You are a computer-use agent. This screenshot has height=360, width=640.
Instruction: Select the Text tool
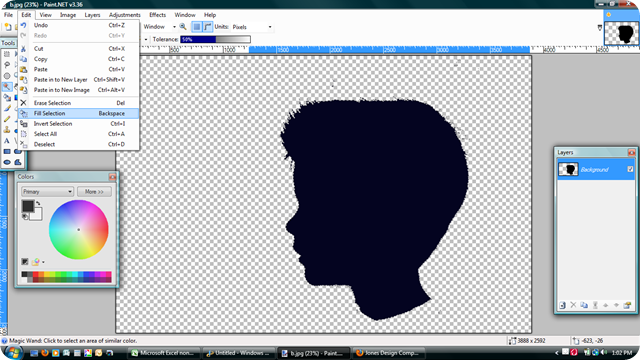[7, 141]
